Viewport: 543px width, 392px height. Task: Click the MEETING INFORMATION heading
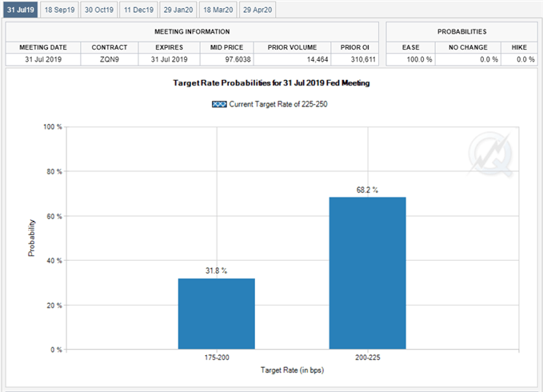coord(192,31)
